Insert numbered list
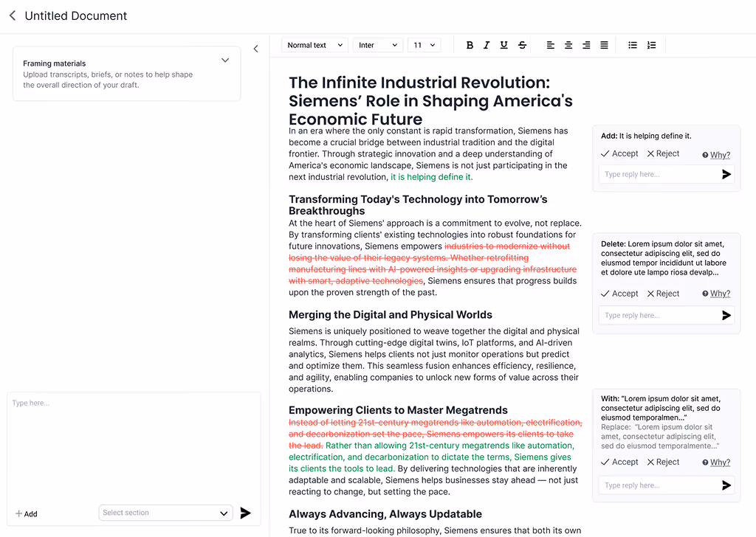The height and width of the screenshot is (537, 756). pos(651,45)
